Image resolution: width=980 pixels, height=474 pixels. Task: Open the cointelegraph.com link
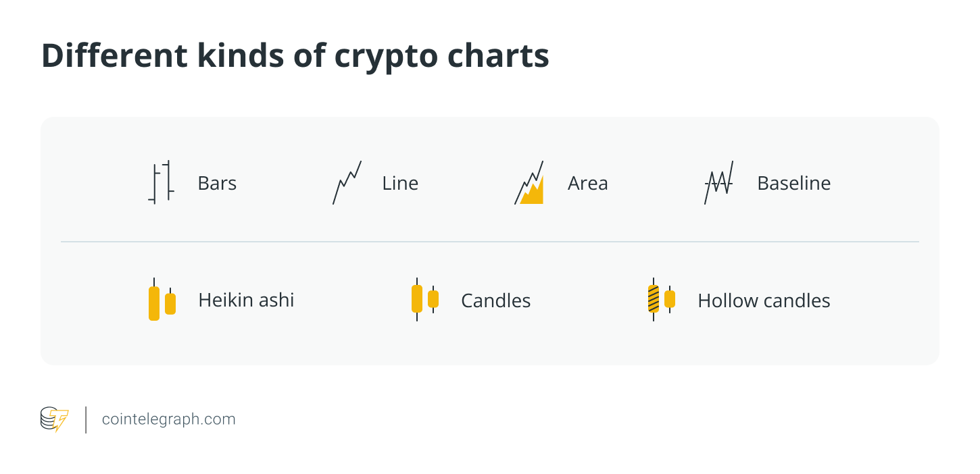[168, 419]
